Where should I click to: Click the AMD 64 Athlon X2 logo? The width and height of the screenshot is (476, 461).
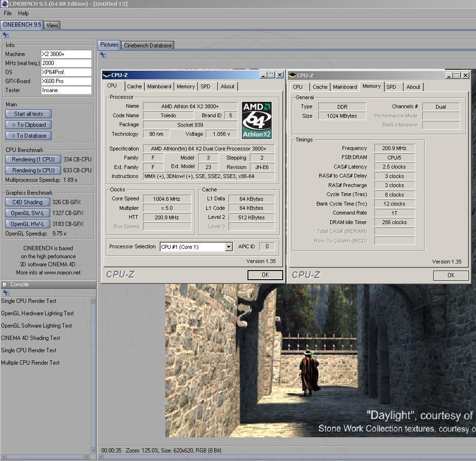257,120
